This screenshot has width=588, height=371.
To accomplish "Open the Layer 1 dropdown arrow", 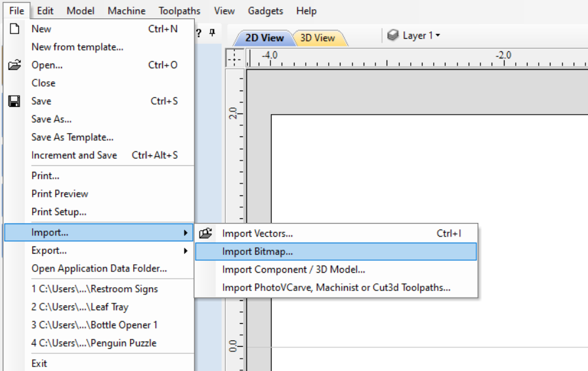I will 438,36.
